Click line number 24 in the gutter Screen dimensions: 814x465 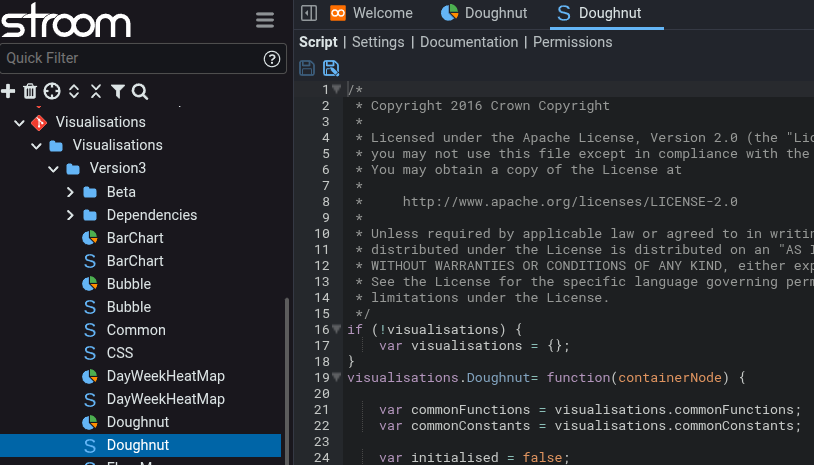coord(321,457)
